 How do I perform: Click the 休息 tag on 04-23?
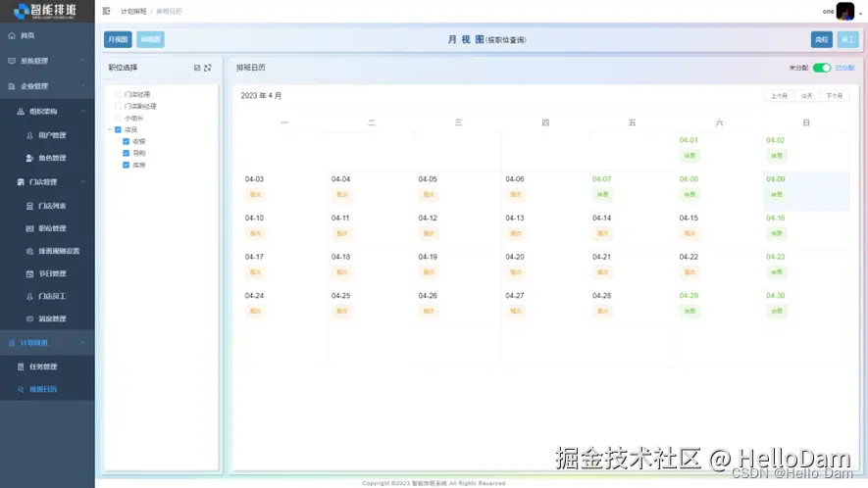click(777, 272)
